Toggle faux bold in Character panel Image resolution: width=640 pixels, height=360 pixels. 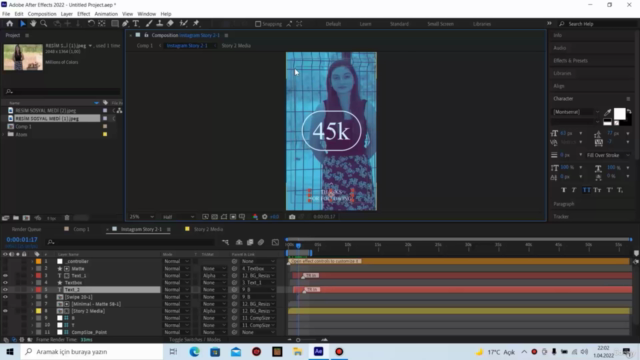(564, 190)
